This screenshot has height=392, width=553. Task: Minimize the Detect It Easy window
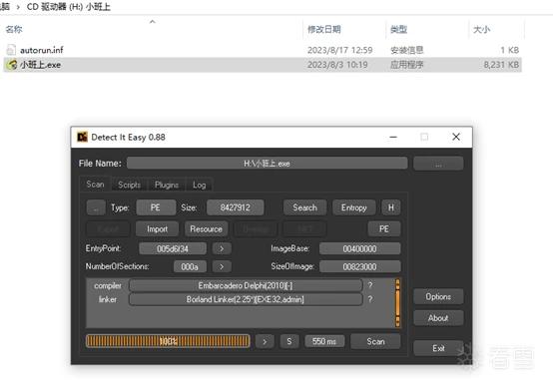point(393,137)
